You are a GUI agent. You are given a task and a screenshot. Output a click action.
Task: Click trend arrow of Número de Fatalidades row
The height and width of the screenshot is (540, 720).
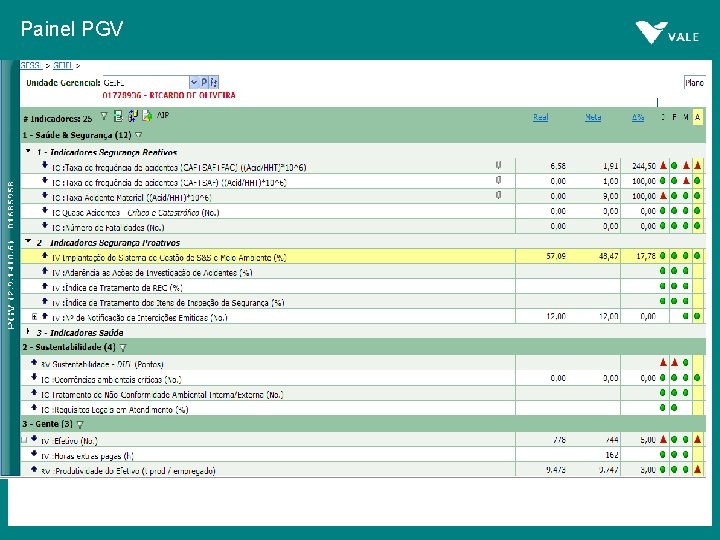point(45,225)
